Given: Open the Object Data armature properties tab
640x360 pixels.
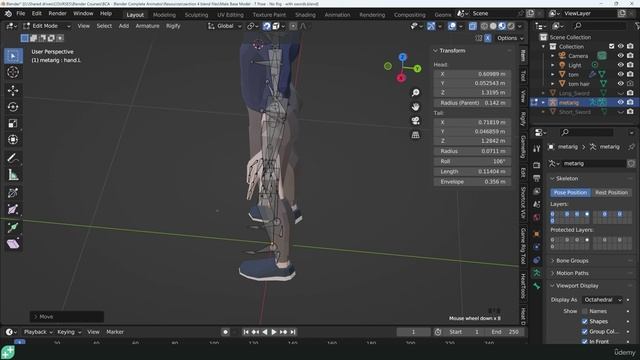Looking at the screenshot, I should pyautogui.click(x=537, y=273).
